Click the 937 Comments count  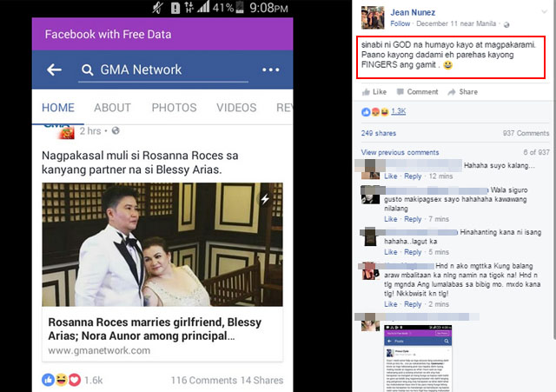pos(526,133)
